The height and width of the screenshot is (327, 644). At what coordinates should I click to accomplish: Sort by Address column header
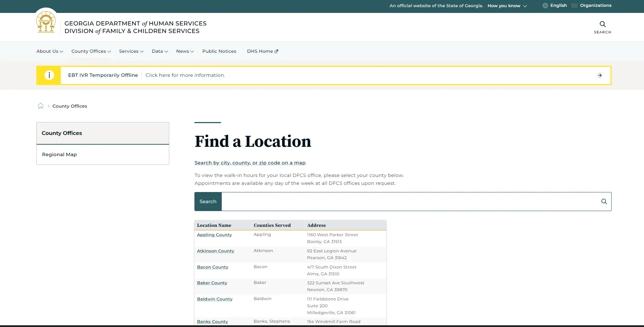click(316, 225)
